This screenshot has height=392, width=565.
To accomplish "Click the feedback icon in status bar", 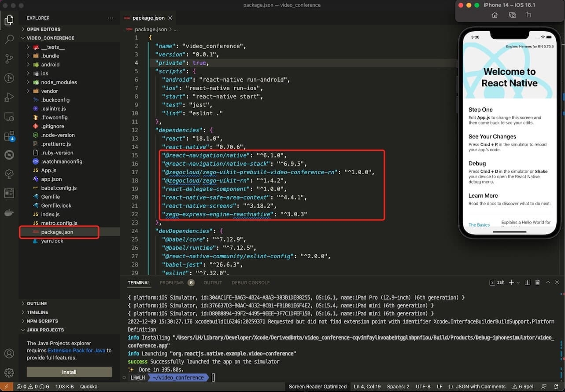I will [x=544, y=387].
